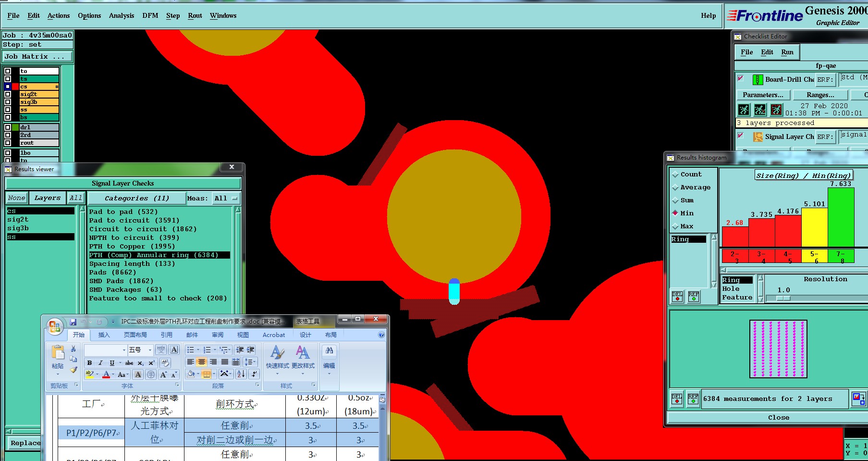
Task: Select the Sum radio option
Action: pos(675,200)
